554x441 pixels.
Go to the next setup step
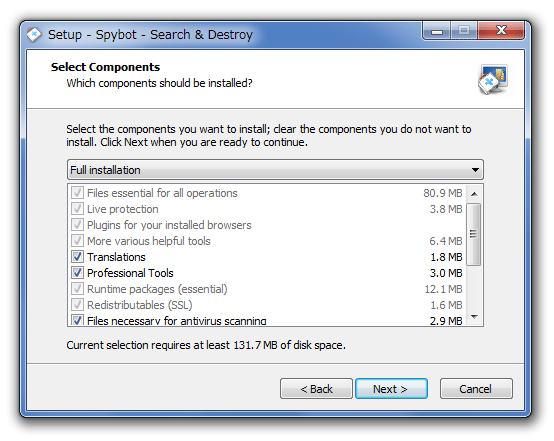pos(391,389)
